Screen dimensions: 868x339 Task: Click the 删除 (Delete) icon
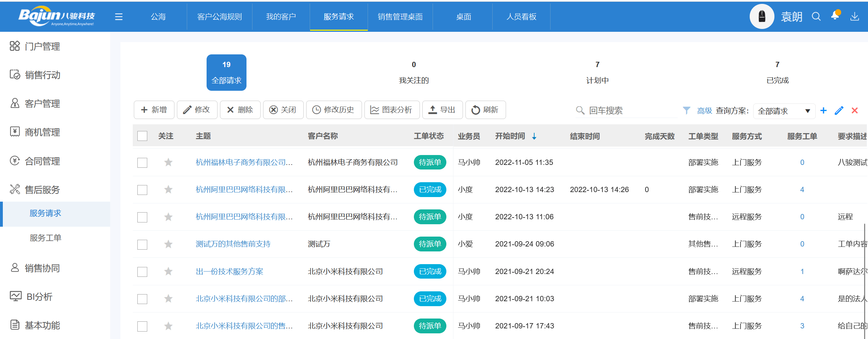pos(240,110)
